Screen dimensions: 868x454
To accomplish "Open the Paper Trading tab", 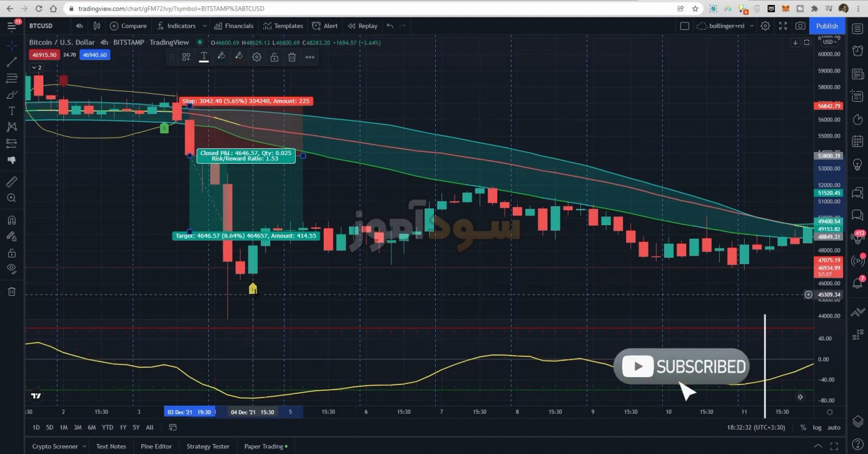I will [265, 446].
